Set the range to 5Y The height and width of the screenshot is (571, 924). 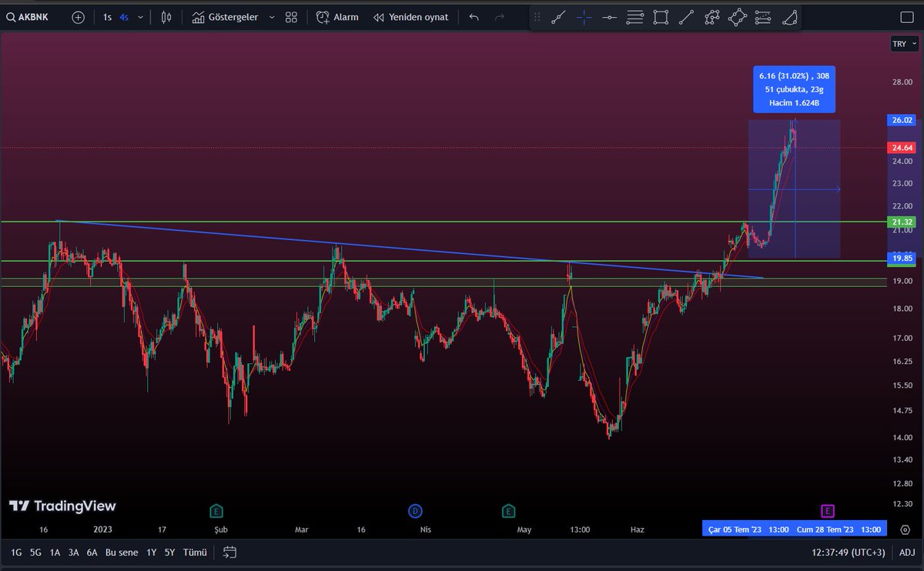(169, 552)
